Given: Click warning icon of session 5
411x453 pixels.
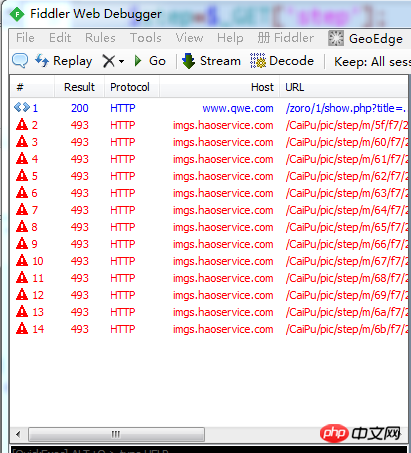Looking at the screenshot, I should 22,176.
